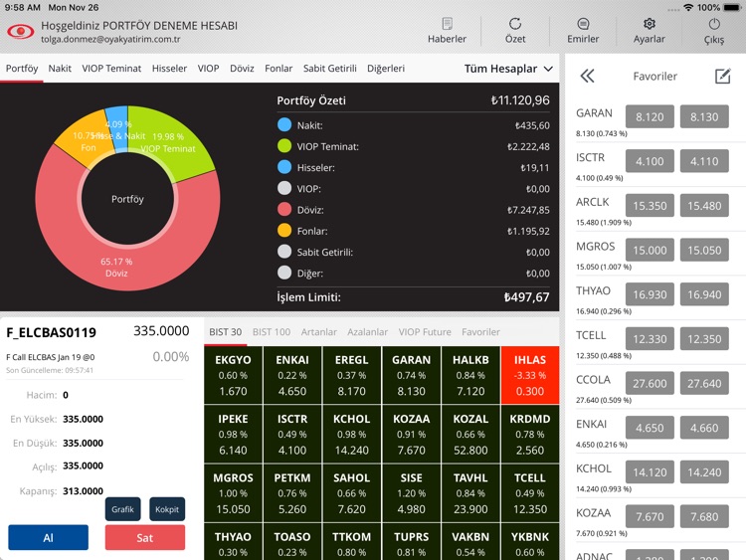Open the Hisseler tab

(169, 69)
